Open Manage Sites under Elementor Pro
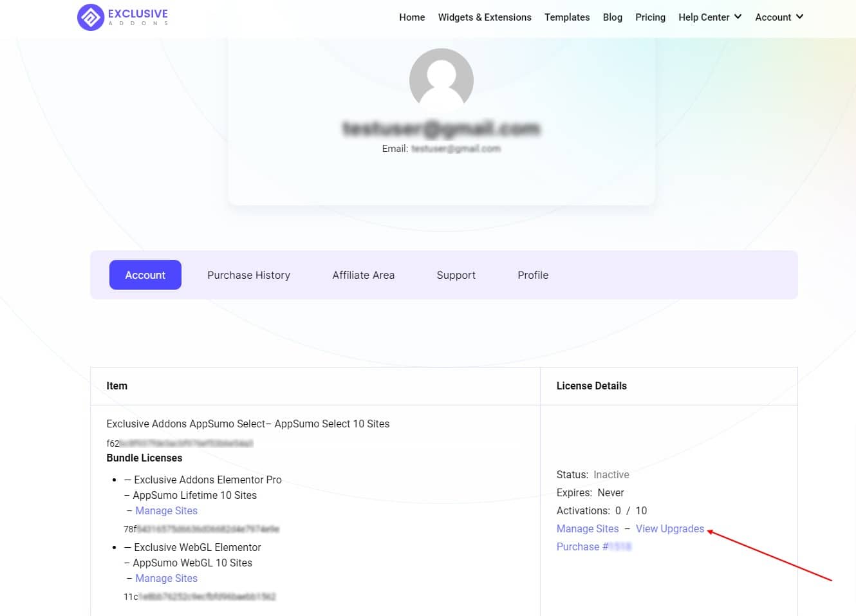Viewport: 856px width, 616px height. 166,510
